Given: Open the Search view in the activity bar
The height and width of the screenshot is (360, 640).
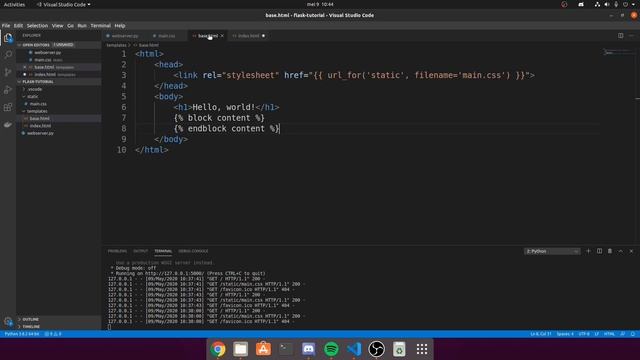Looking at the screenshot, I should click(x=8, y=55).
